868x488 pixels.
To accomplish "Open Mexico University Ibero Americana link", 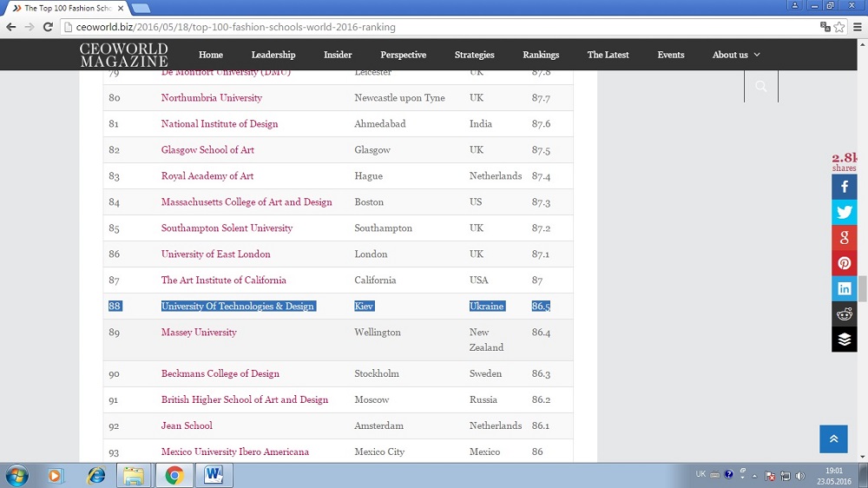I will (x=234, y=452).
